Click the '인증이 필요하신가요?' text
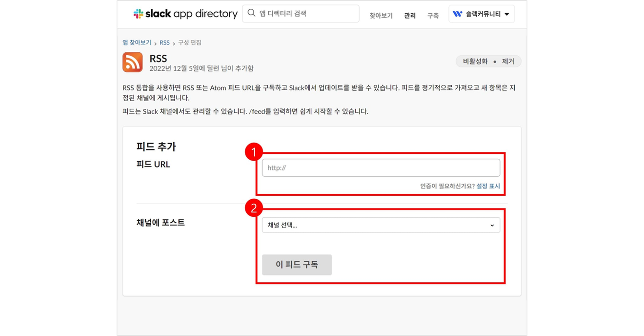Image resolution: width=644 pixels, height=336 pixels. pos(447,186)
